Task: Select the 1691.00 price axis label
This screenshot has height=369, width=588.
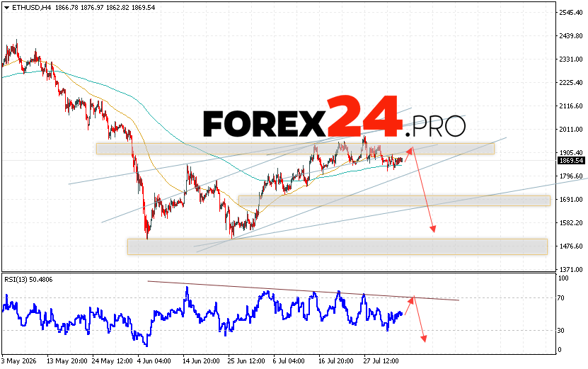Action: 571,199
